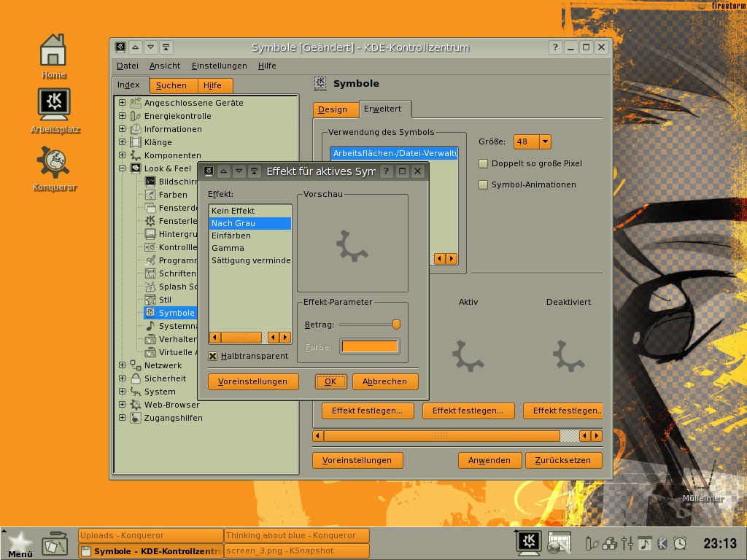Click the Stil star icon in tree

tap(150, 300)
